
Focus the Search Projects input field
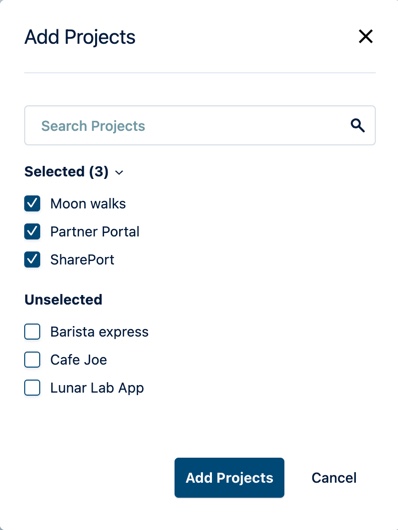200,125
